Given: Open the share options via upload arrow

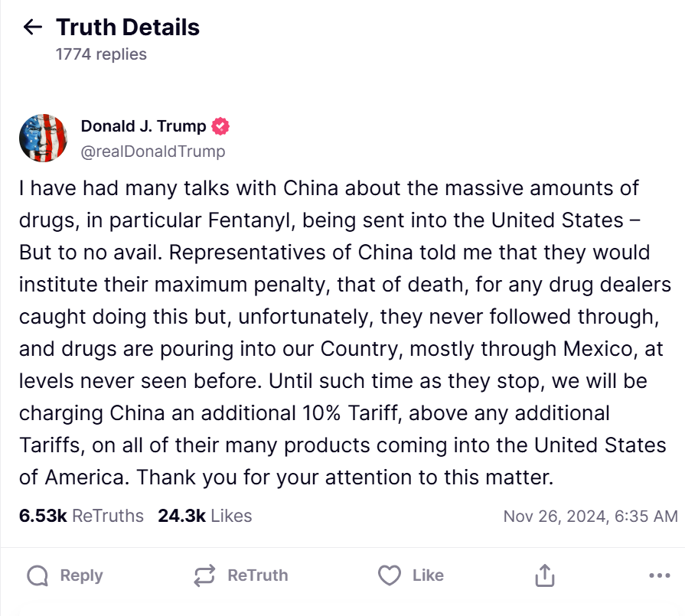Looking at the screenshot, I should tap(544, 574).
